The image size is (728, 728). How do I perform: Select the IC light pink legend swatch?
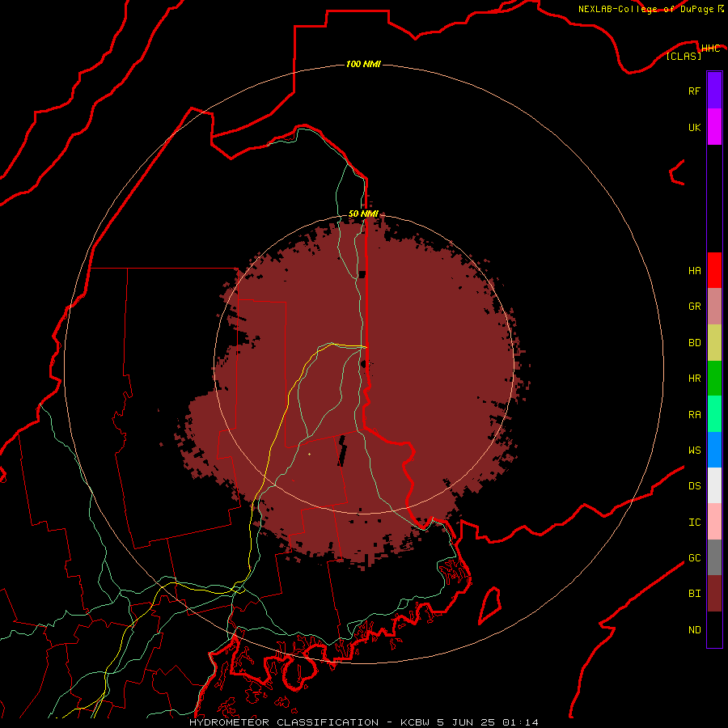pyautogui.click(x=714, y=522)
